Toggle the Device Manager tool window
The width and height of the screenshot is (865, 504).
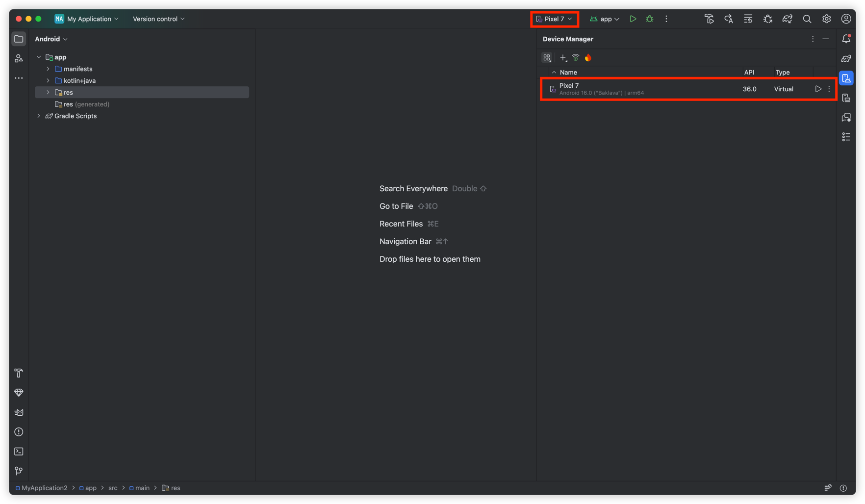846,78
